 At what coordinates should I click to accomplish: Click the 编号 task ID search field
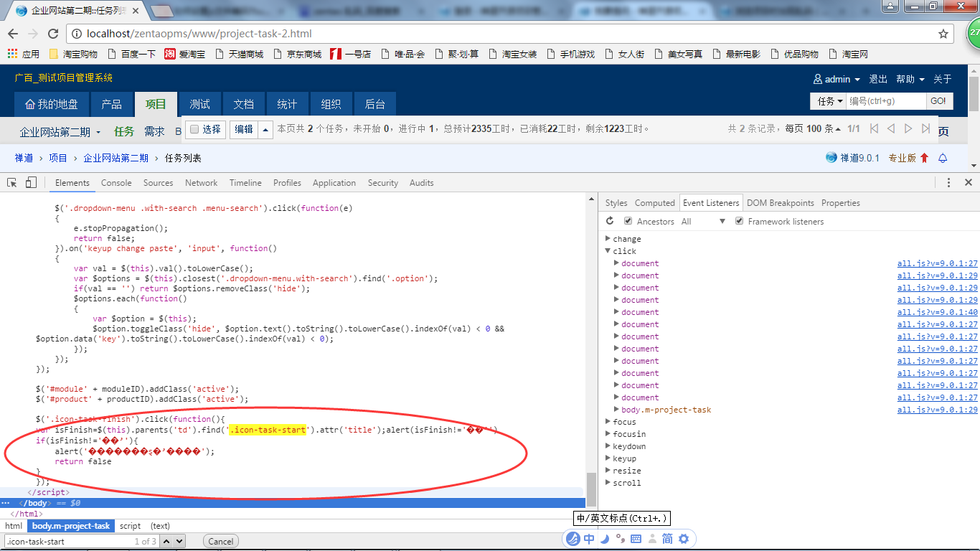coord(886,101)
